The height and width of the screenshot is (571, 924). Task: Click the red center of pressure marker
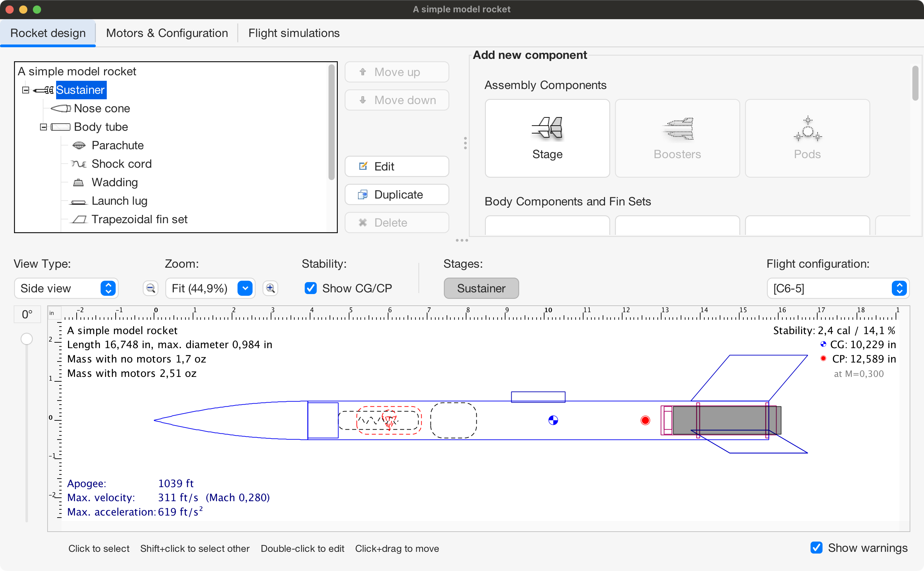pyautogui.click(x=645, y=420)
